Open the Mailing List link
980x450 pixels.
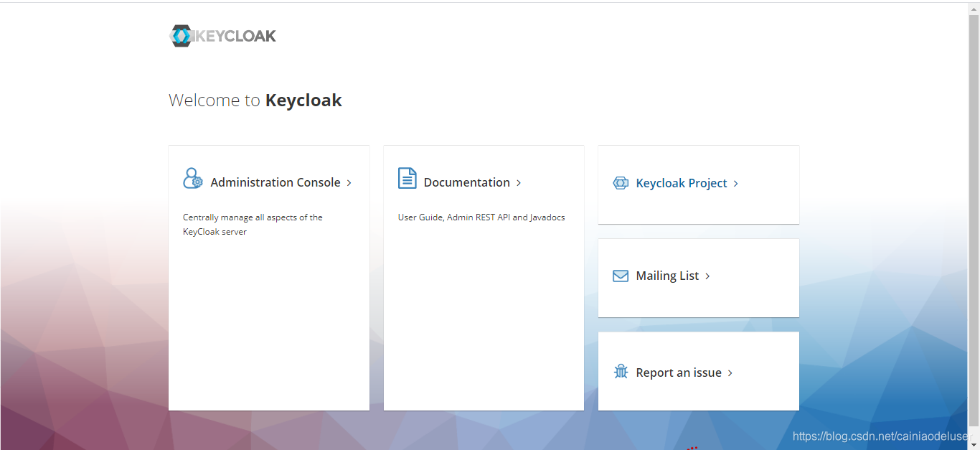(x=667, y=276)
